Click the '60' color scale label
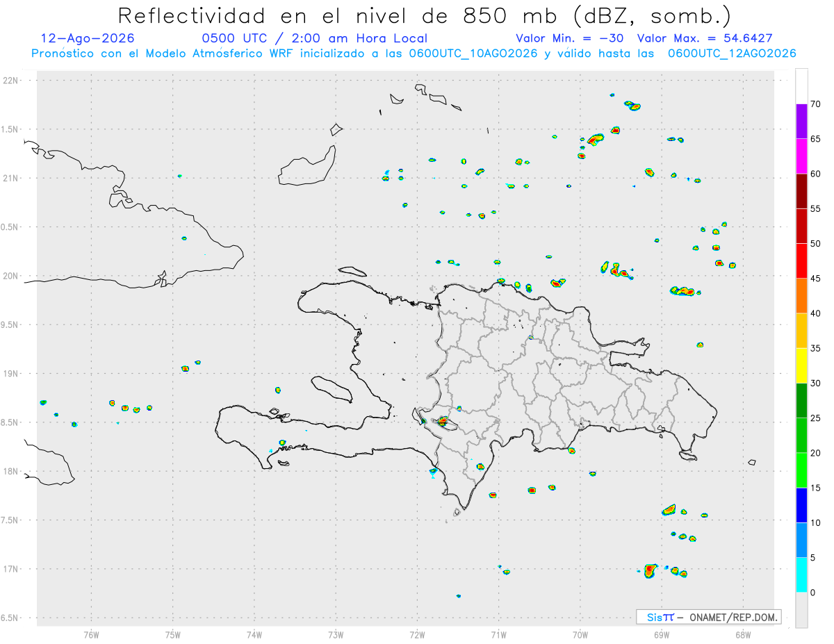Image resolution: width=834 pixels, height=644 pixels. [x=815, y=174]
